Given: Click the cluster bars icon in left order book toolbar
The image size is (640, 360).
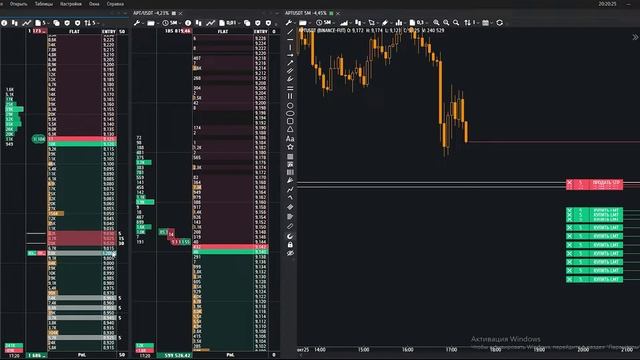Looking at the screenshot, I should (15, 23).
